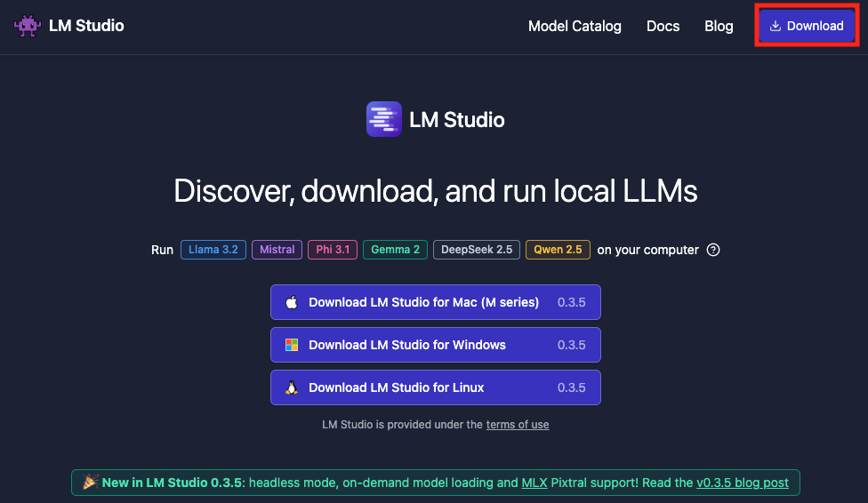Image resolution: width=868 pixels, height=503 pixels.
Task: Click the Apple logo on the Mac button
Action: [x=292, y=302]
